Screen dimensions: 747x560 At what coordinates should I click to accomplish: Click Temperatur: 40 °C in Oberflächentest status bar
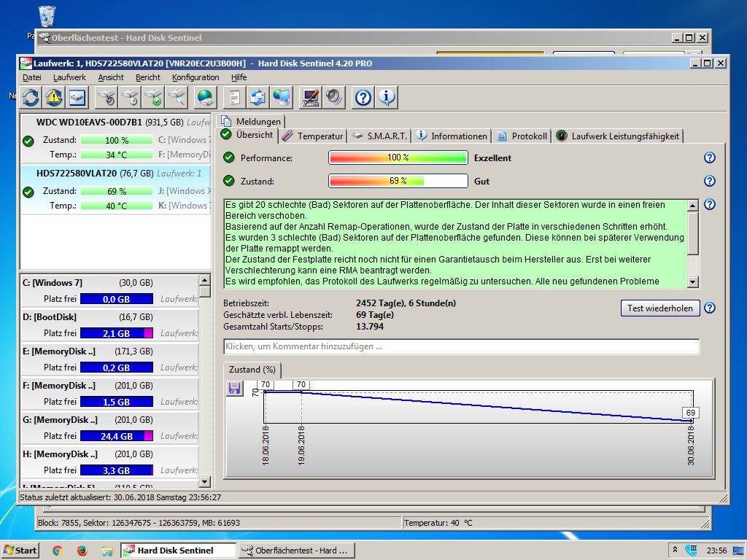point(438,523)
